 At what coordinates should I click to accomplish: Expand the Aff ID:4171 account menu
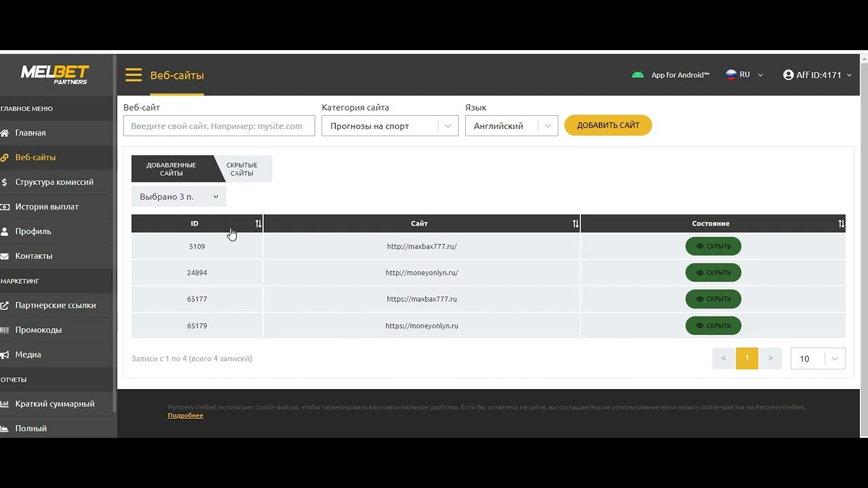(x=817, y=75)
